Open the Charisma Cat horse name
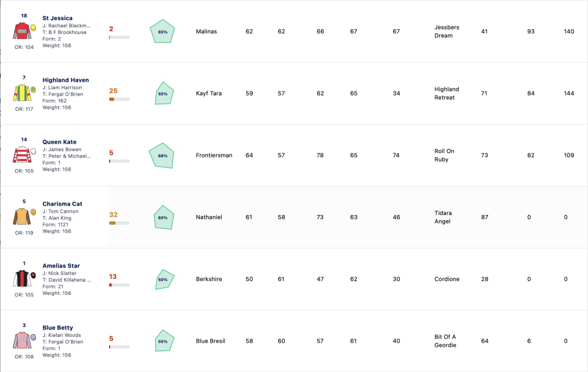588x372 pixels. pos(62,204)
